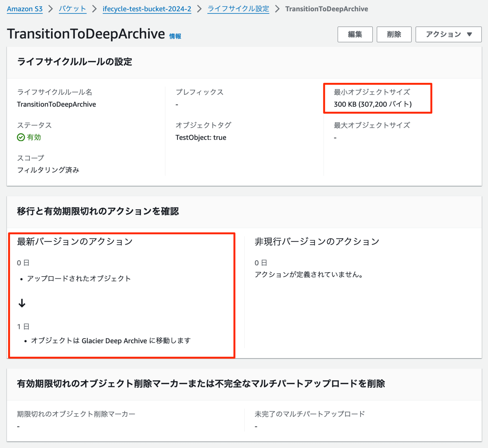The height and width of the screenshot is (448, 488).
Task: Click the アクションが定義されていません。 message
Action: (309, 275)
